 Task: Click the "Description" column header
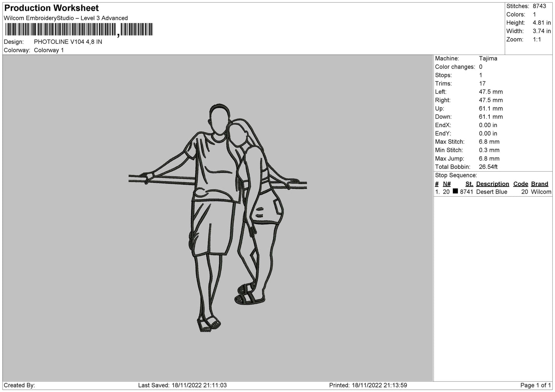point(492,184)
